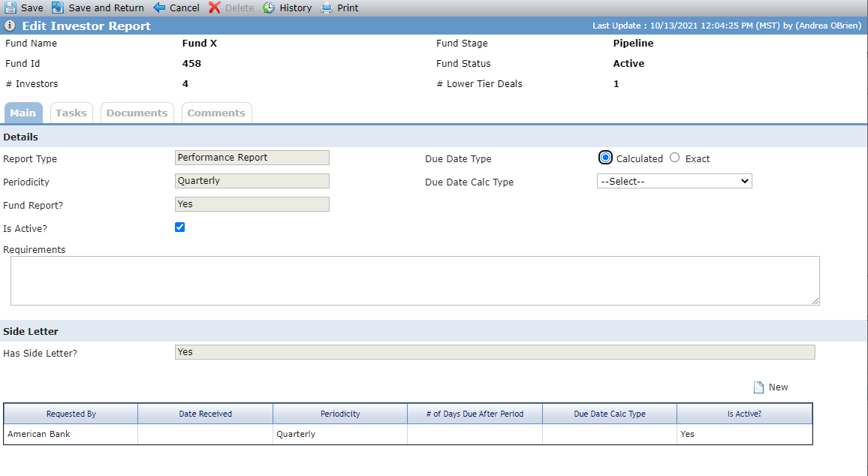Uncheck the Is Active checkbox
The image size is (868, 476).
point(180,227)
